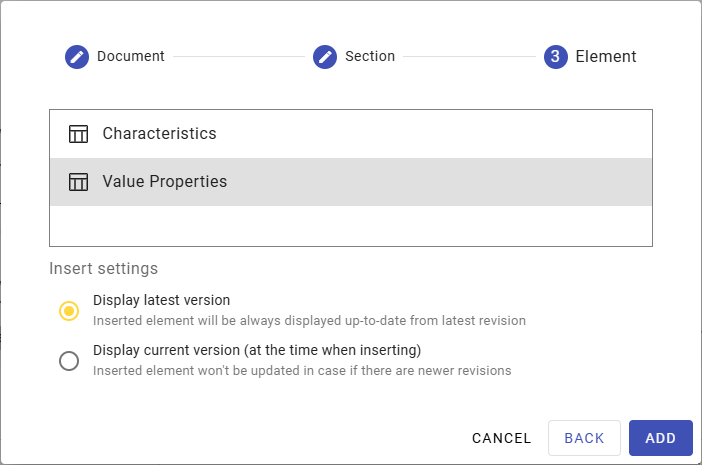Image resolution: width=702 pixels, height=465 pixels.
Task: Confirm with the ADD button
Action: coord(660,438)
